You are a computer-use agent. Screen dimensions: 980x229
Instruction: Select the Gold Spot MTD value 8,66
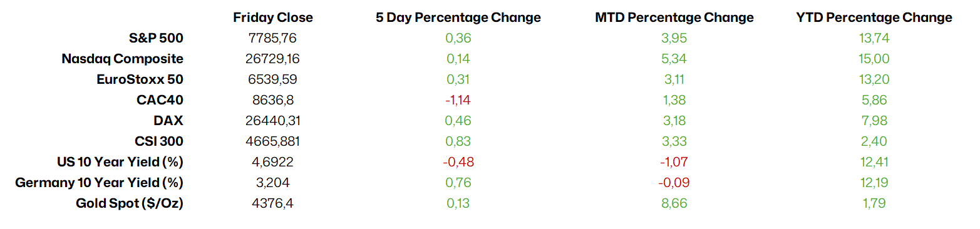coord(674,203)
